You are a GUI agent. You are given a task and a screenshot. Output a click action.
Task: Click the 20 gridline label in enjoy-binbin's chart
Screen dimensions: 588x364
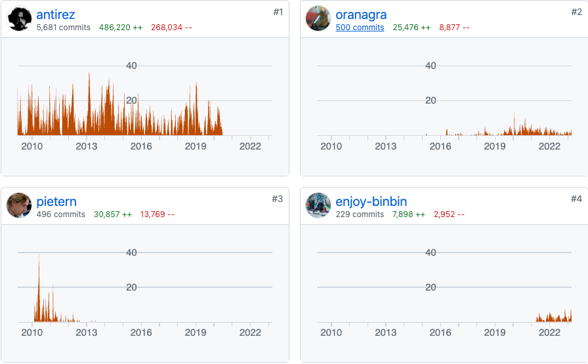coord(430,287)
